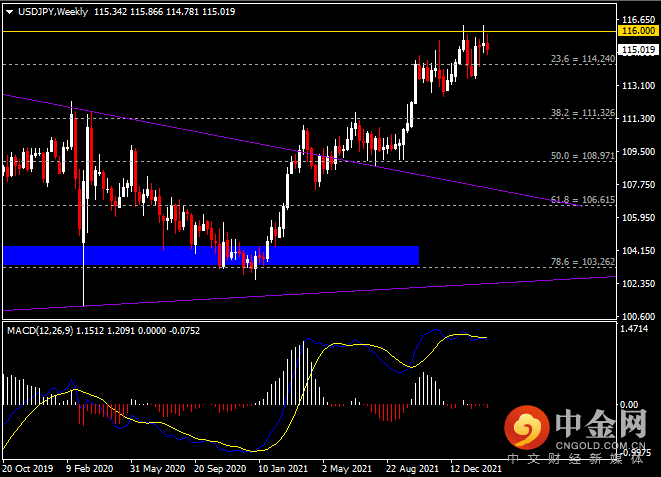661x477 pixels.
Task: Select the 105.950 price axis value
Action: pyautogui.click(x=639, y=217)
